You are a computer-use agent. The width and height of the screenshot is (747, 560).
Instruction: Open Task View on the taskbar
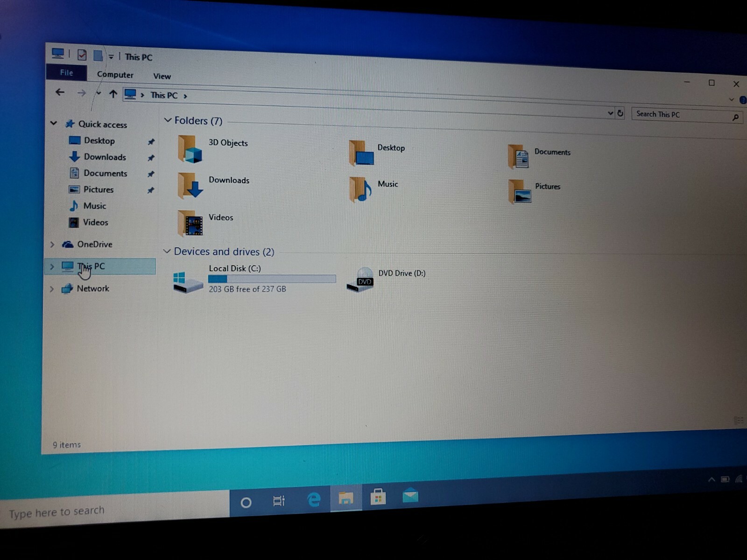[x=279, y=501]
